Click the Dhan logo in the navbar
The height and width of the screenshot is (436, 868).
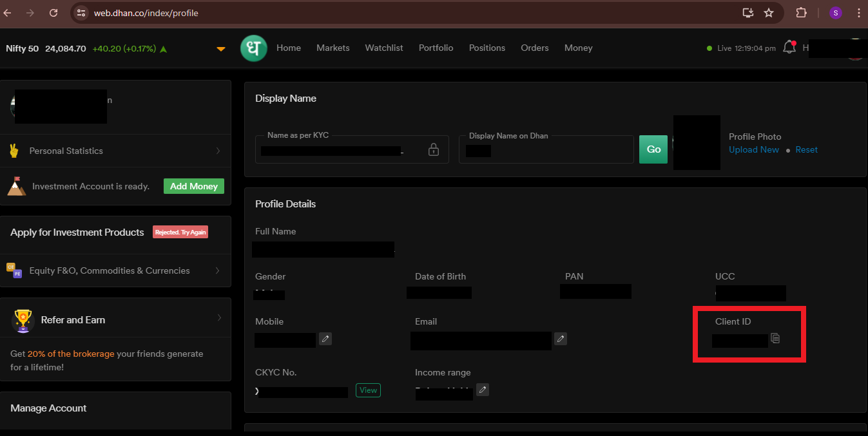tap(253, 48)
